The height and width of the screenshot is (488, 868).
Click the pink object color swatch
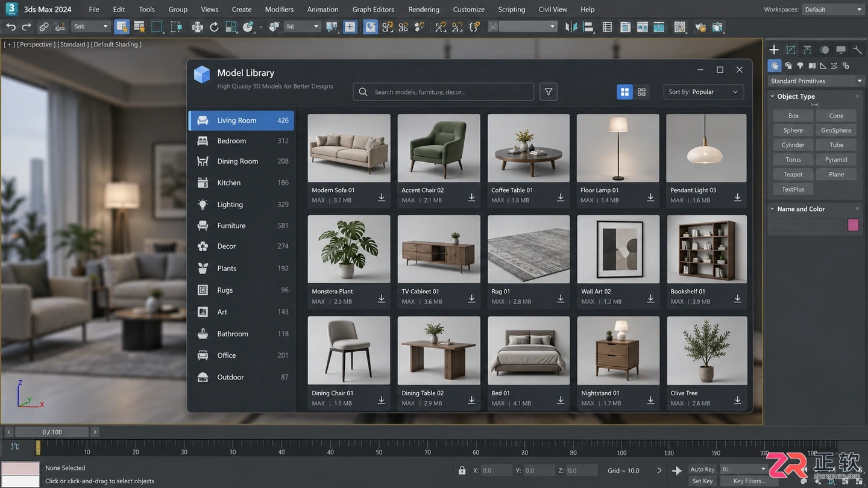pos(853,225)
